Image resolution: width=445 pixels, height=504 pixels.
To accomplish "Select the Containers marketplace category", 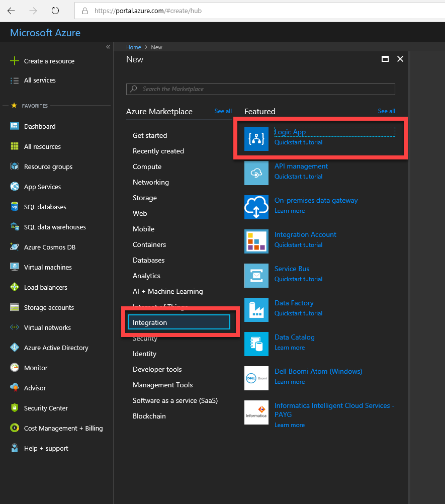I will coord(149,244).
